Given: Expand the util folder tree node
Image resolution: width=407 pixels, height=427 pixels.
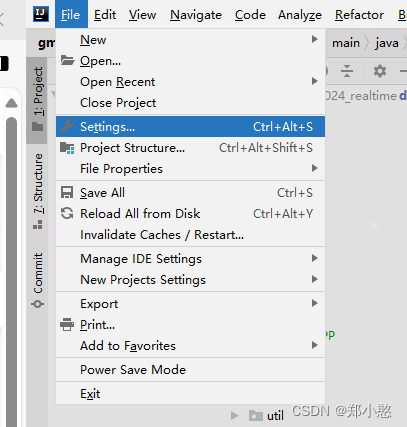Looking at the screenshot, I should [x=235, y=415].
